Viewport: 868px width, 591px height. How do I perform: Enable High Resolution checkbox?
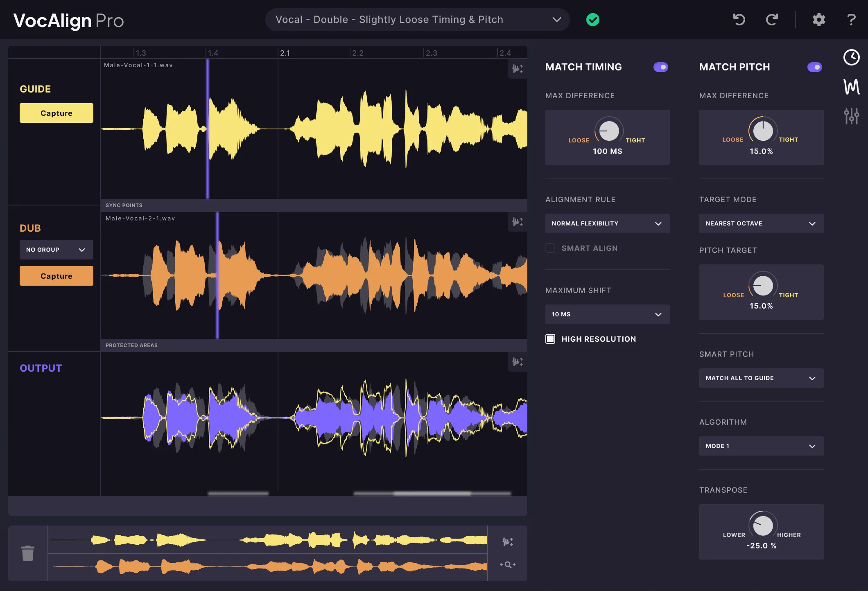click(x=550, y=338)
